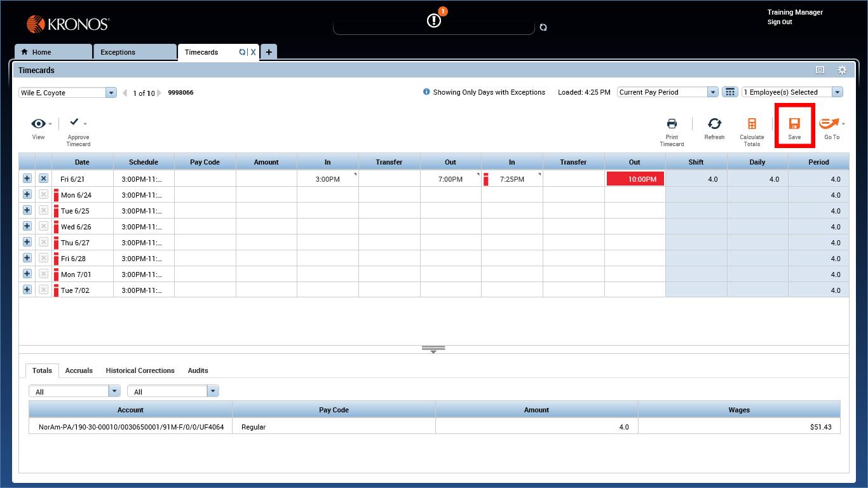Click the Sign Out link

tap(779, 22)
